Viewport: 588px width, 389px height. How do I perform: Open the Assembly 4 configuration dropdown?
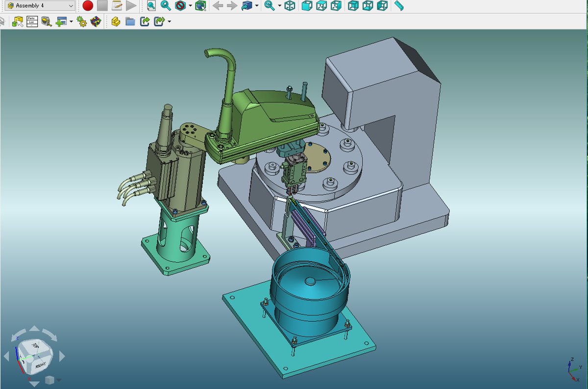tap(40, 6)
